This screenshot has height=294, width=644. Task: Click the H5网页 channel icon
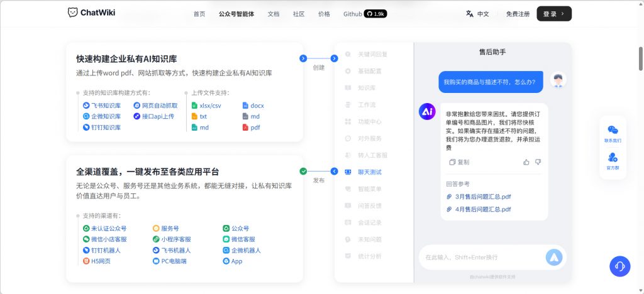[86, 261]
